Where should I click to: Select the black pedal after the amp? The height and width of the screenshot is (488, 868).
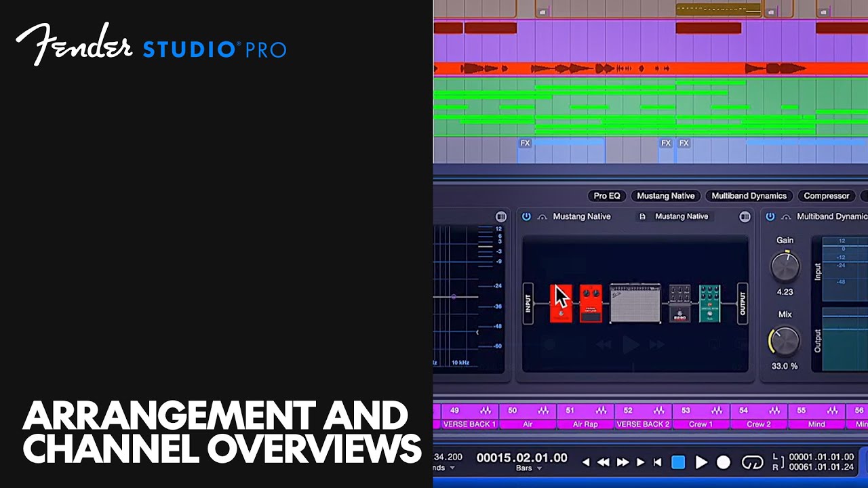pyautogui.click(x=679, y=303)
